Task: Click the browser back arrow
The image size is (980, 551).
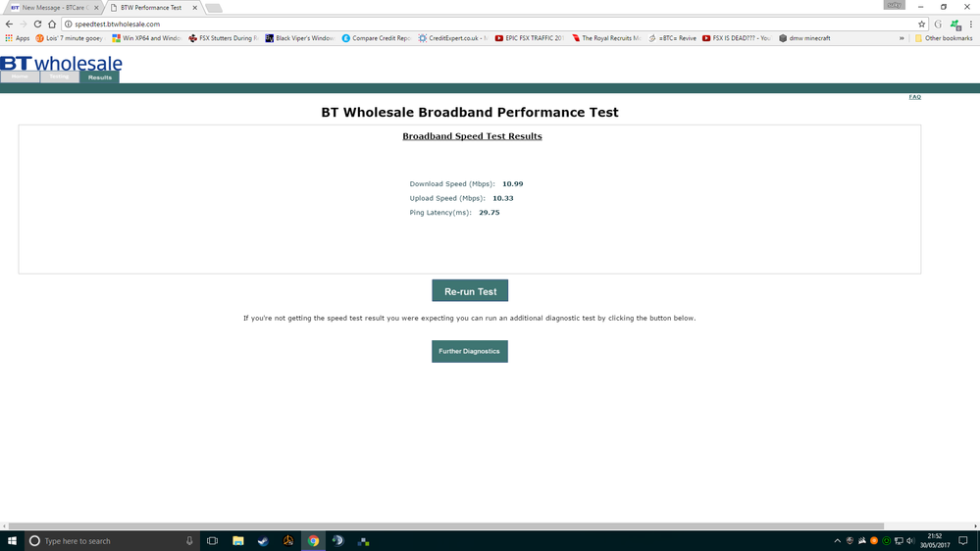Action: click(9, 24)
